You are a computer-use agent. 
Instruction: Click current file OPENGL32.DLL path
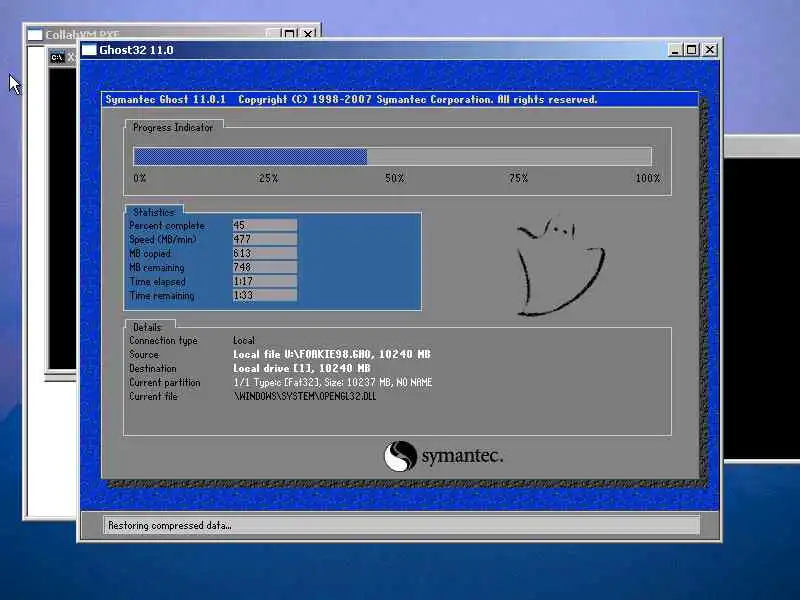(x=305, y=396)
